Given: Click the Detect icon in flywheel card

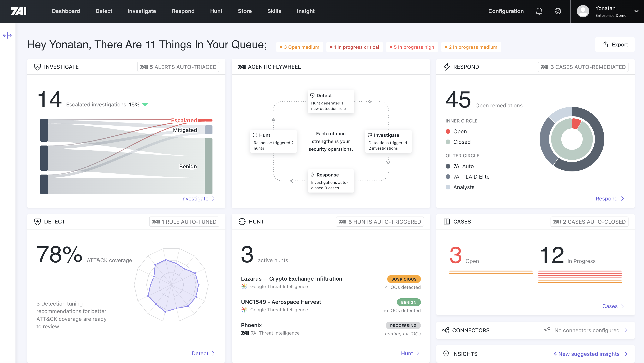Looking at the screenshot, I should click(x=312, y=96).
